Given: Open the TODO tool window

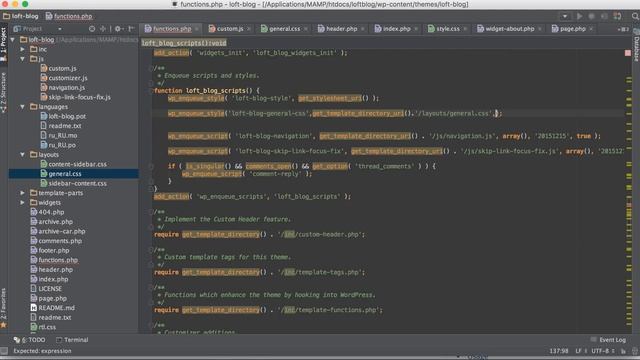Looking at the screenshot, I should point(29,340).
